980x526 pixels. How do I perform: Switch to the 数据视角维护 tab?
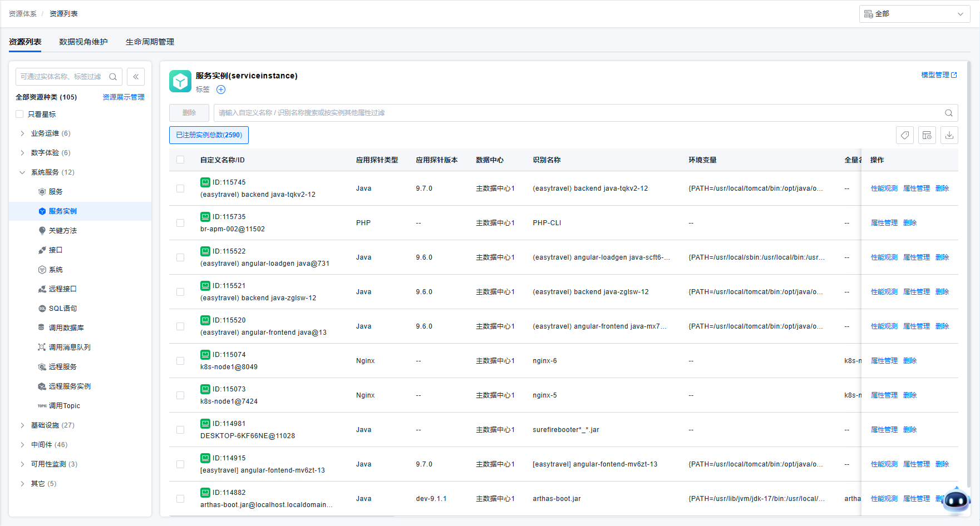83,42
